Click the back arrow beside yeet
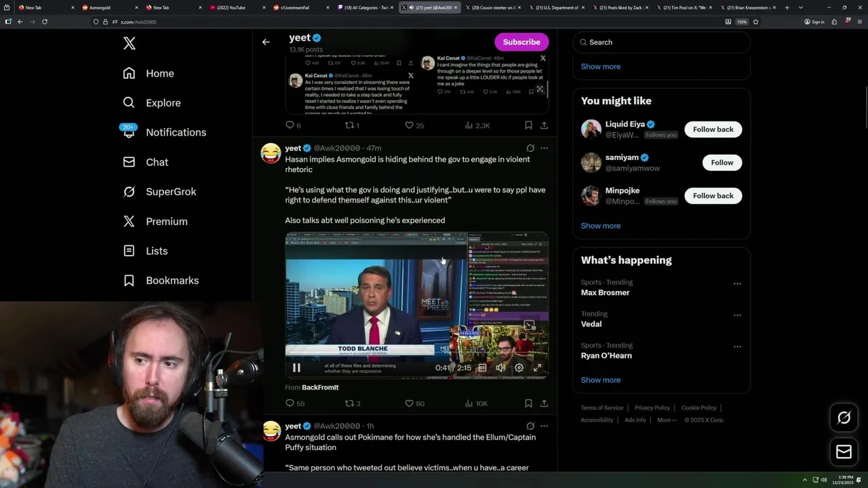The width and height of the screenshot is (868, 488). (x=266, y=42)
